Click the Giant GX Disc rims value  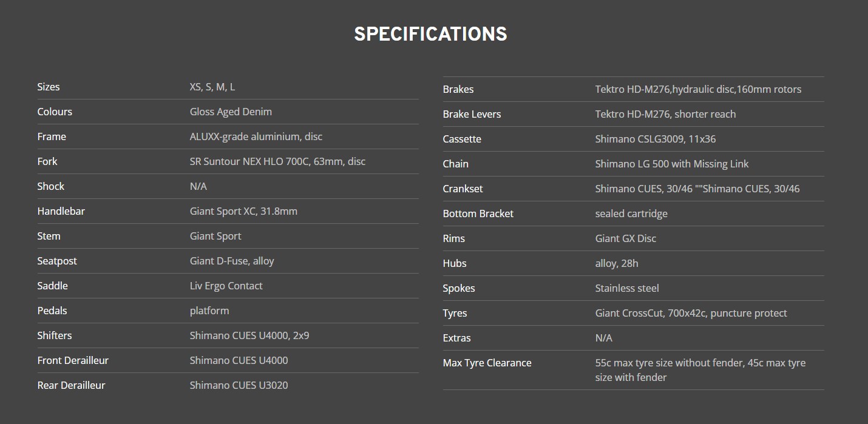pyautogui.click(x=625, y=238)
